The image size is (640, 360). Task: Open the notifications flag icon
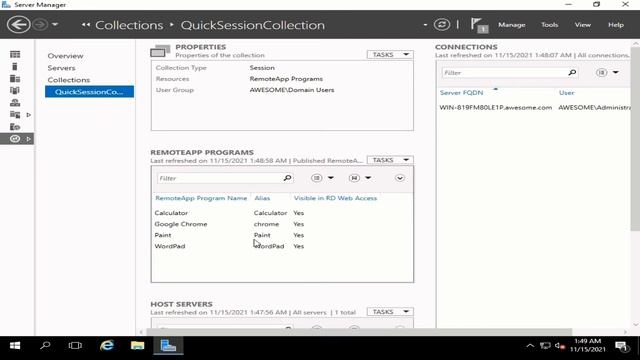click(x=479, y=25)
